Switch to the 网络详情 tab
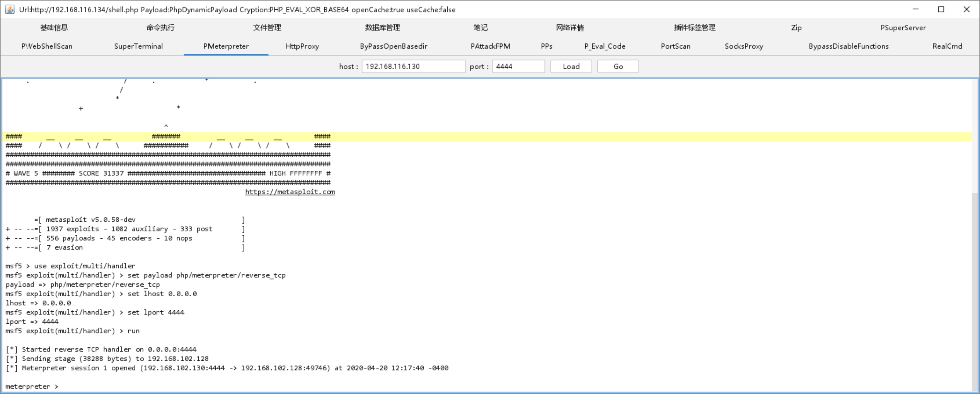 coord(570,27)
